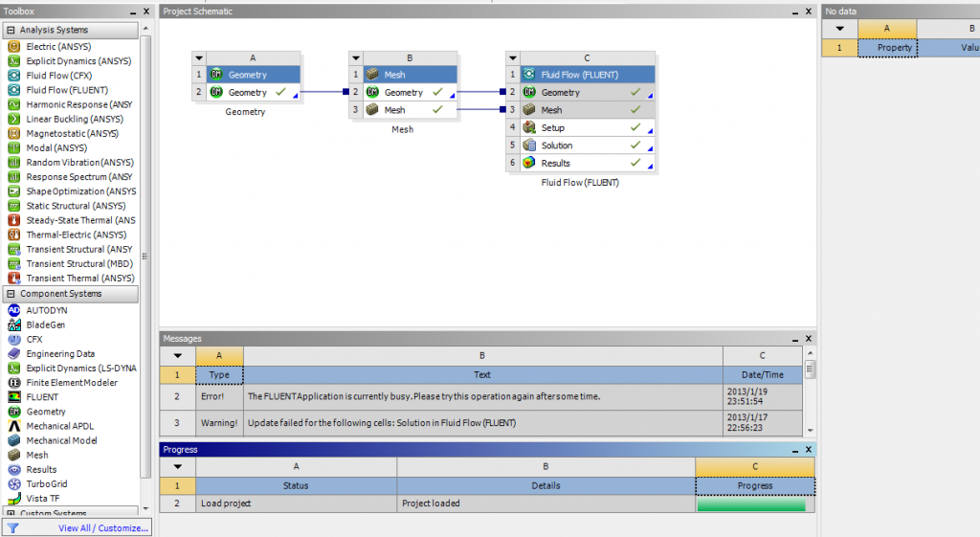The image size is (980, 537).
Task: Select the Solution cell in system C
Action: coord(588,145)
